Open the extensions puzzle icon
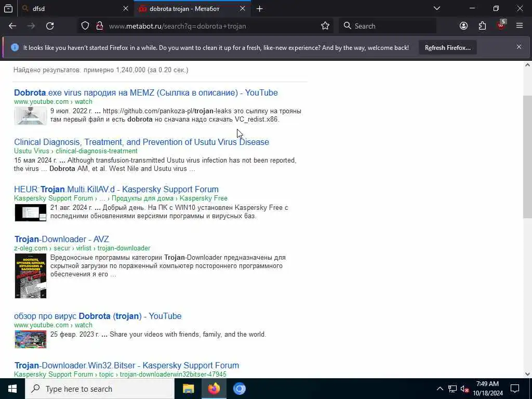Viewport: 532px width, 399px height. tap(482, 26)
